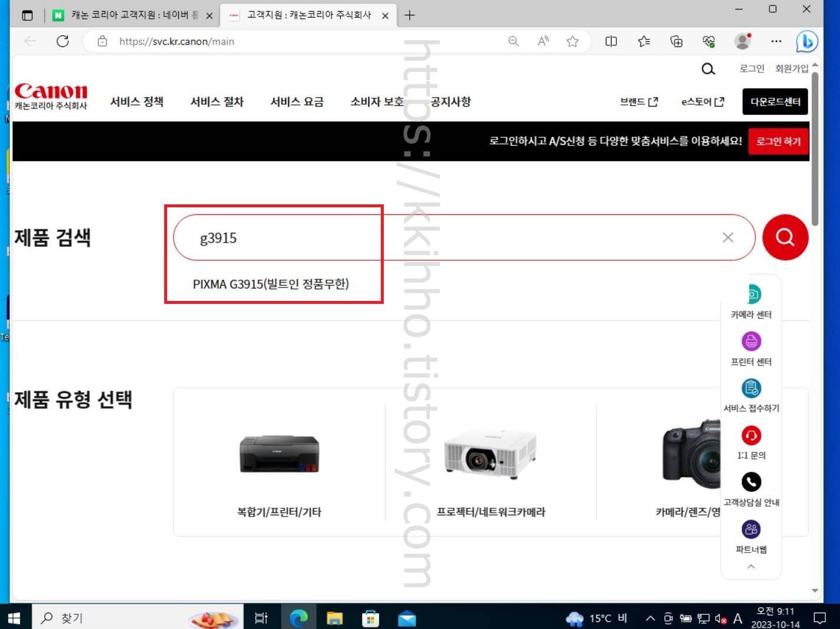Select the 복합기/프린터/기타 product type

click(x=279, y=463)
